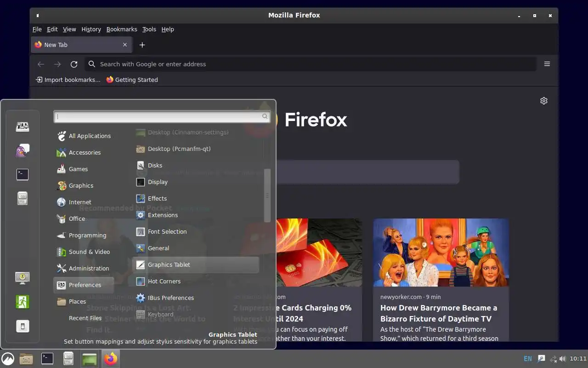Open the terminal favorite in menu sidebar
588x368 pixels.
pyautogui.click(x=23, y=174)
